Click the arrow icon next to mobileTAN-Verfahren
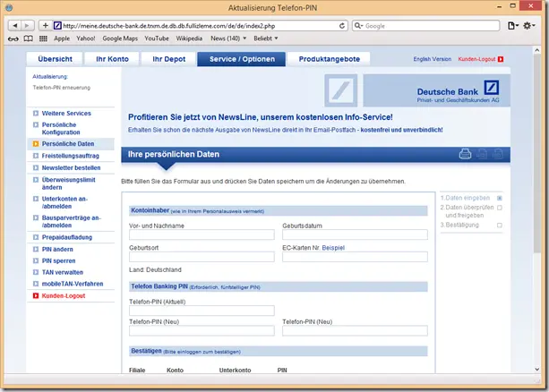The width and height of the screenshot is (549, 392). [36, 284]
